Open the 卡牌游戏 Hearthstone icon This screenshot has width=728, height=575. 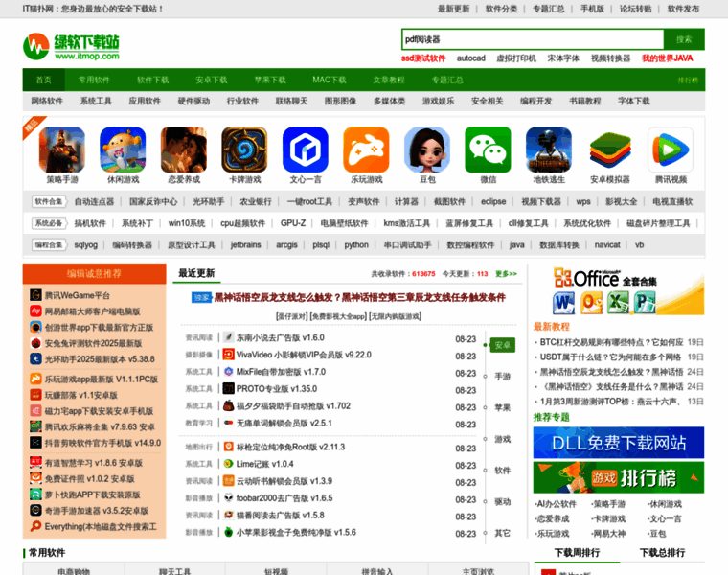pos(244,149)
